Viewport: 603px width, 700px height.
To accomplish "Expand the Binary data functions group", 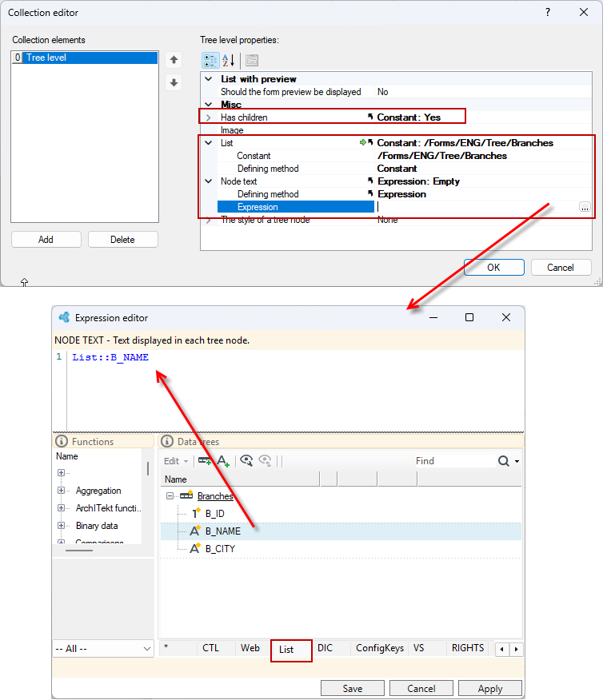I will (61, 526).
